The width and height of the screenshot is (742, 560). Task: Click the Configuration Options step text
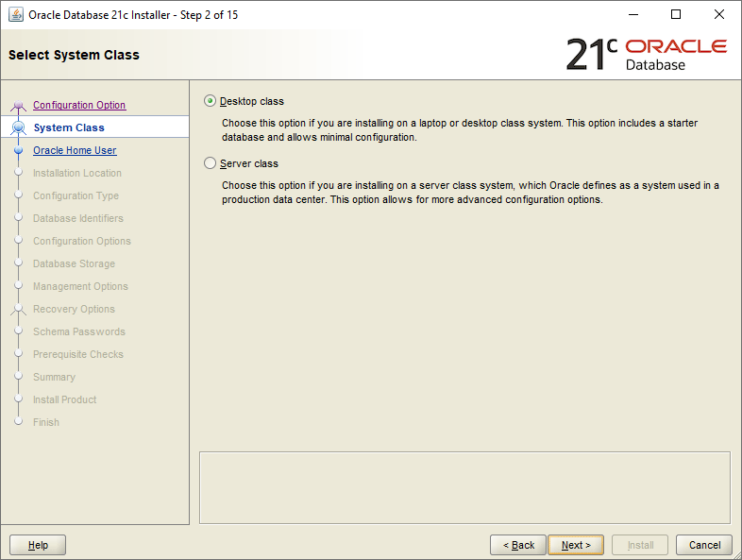(x=82, y=242)
